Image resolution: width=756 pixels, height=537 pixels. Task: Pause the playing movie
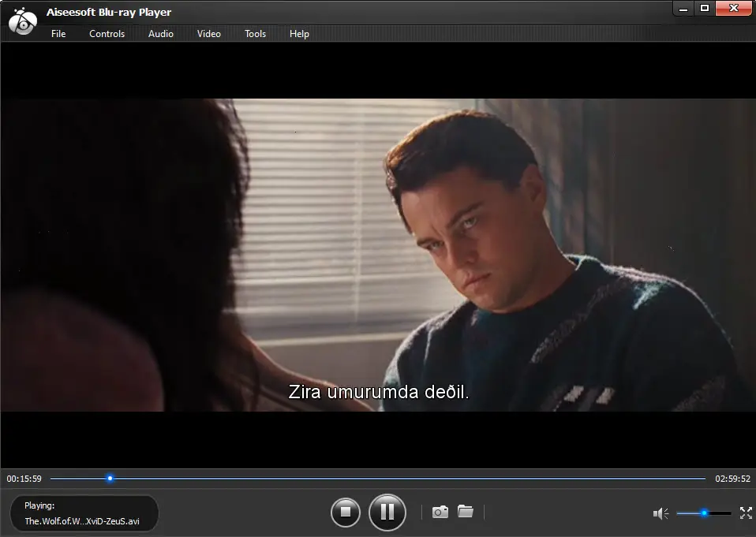387,512
